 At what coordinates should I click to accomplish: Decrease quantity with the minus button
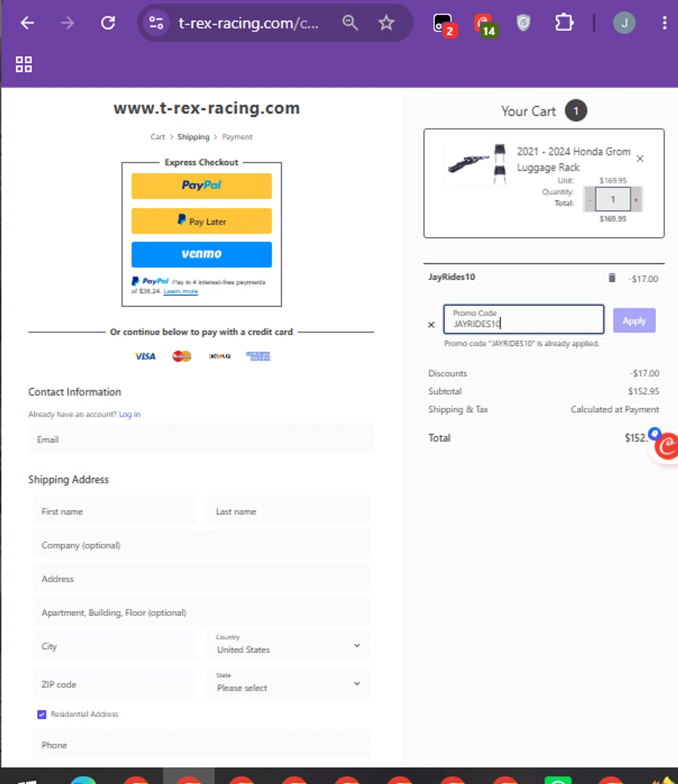tap(590, 200)
